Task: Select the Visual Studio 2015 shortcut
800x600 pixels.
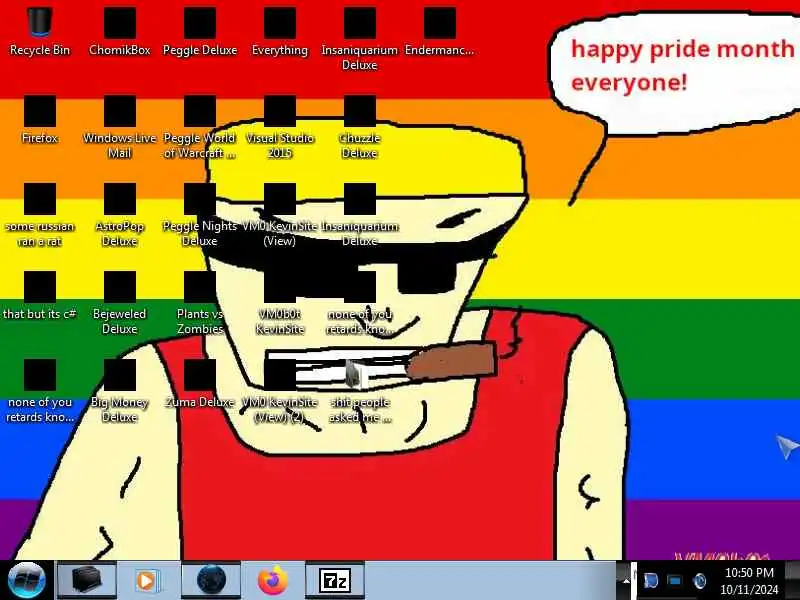Action: (280, 127)
